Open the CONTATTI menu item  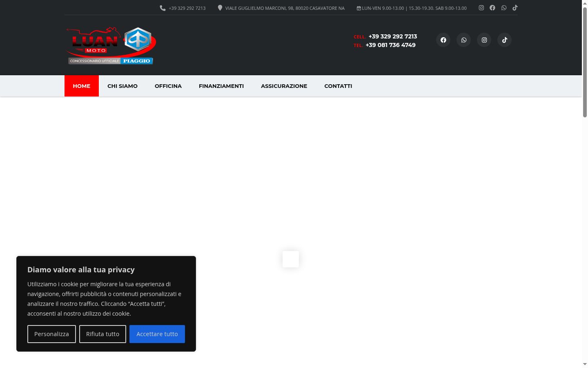[x=338, y=86]
